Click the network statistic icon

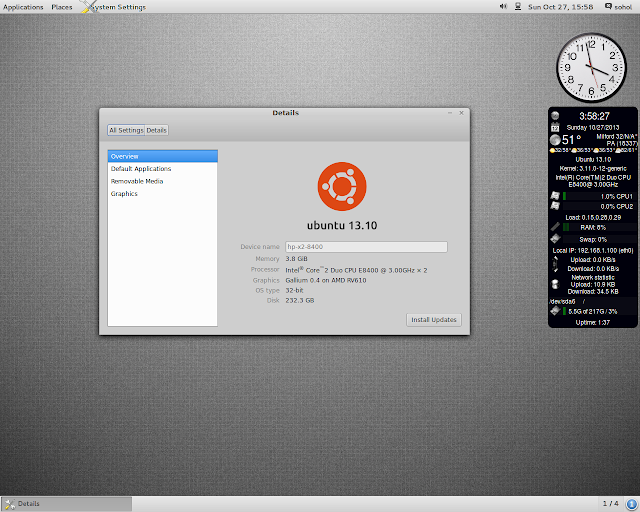coord(555,284)
